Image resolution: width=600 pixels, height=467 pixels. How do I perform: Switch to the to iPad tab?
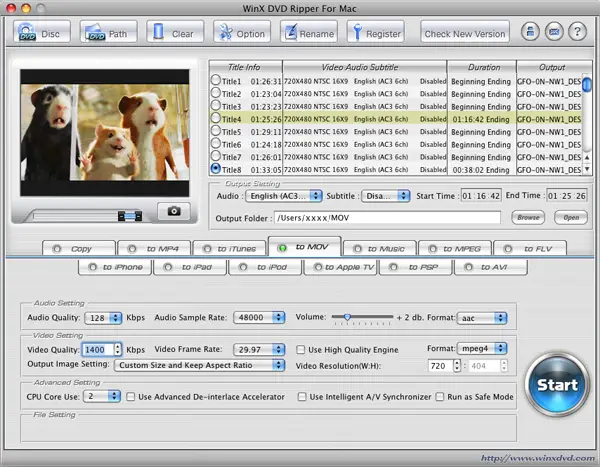tap(190, 267)
